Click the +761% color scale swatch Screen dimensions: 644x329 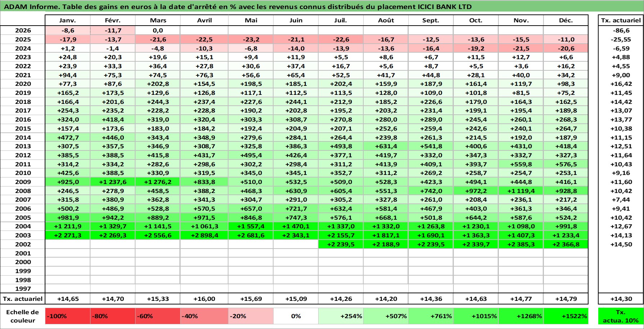pos(431,316)
